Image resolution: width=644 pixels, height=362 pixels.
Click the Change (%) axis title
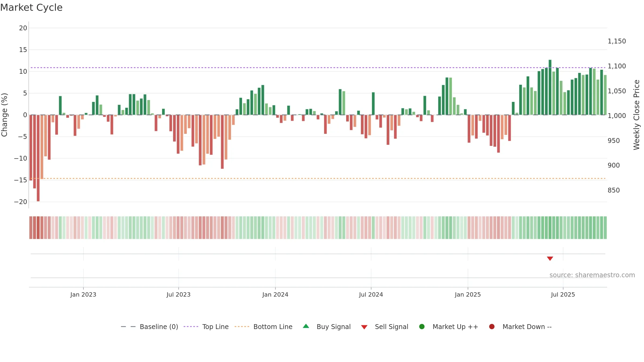(4, 115)
